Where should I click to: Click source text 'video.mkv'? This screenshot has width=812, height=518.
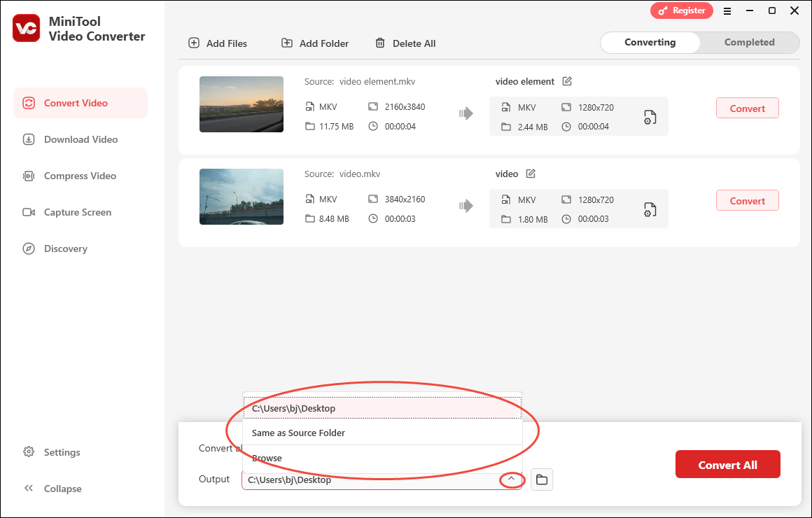(359, 174)
